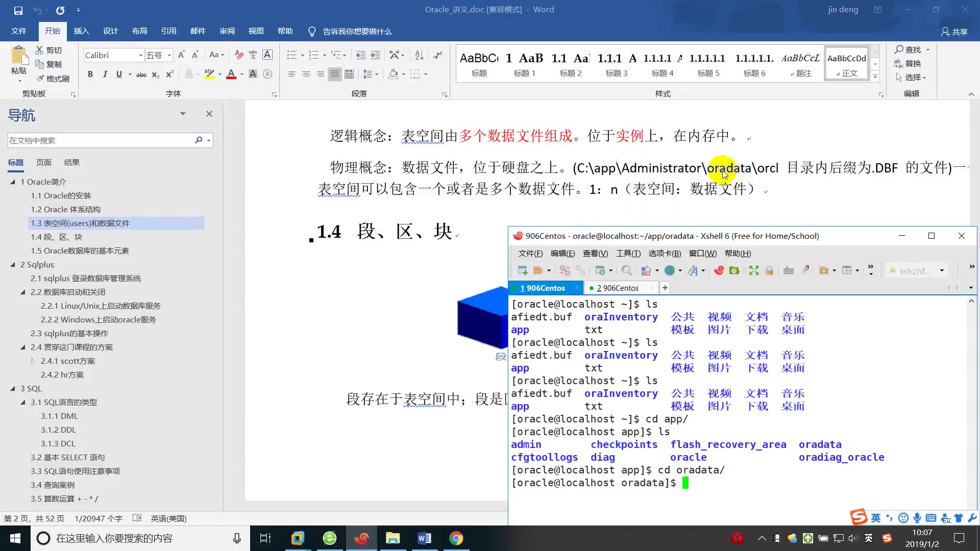Image resolution: width=980 pixels, height=551 pixels.
Task: Toggle Italic formatting button
Action: pyautogui.click(x=105, y=74)
